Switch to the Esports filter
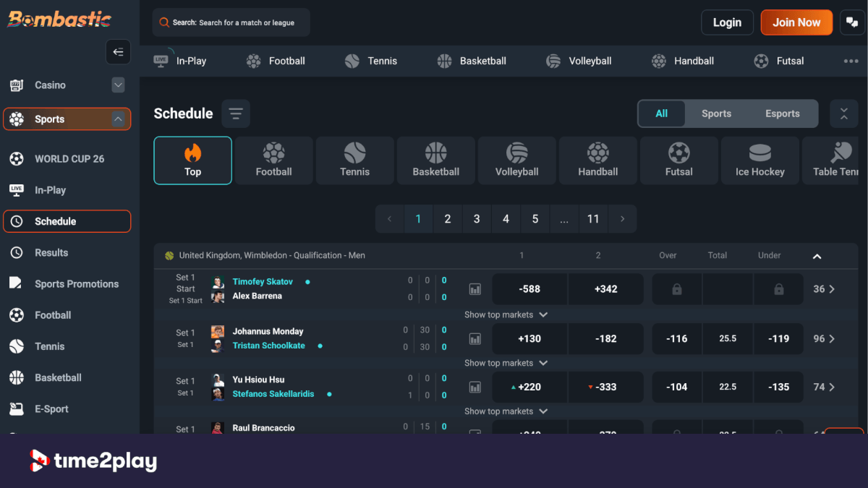Viewport: 868px width, 488px height. point(783,114)
